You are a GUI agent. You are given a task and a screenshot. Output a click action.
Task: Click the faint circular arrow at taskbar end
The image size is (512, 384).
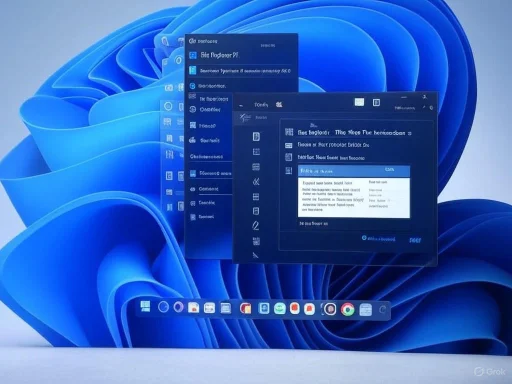coord(383,310)
